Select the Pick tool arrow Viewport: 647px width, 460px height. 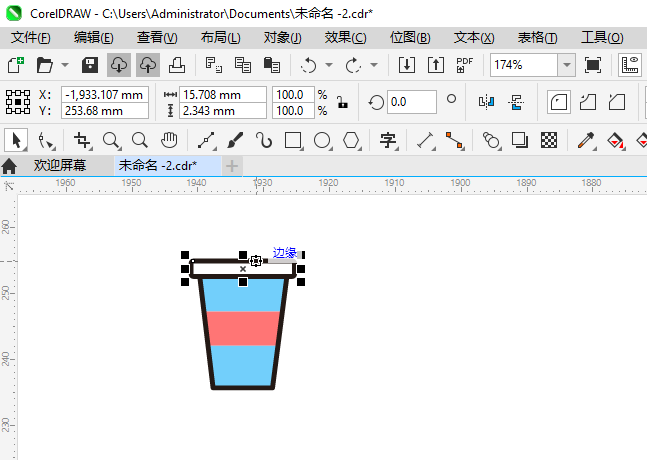coord(15,140)
